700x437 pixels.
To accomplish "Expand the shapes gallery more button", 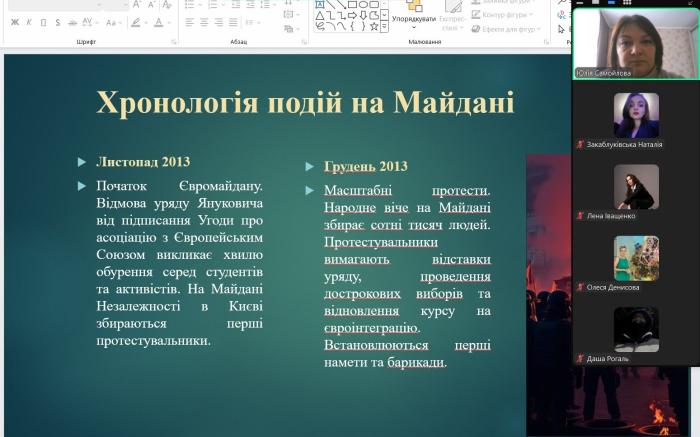I will coord(385,28).
